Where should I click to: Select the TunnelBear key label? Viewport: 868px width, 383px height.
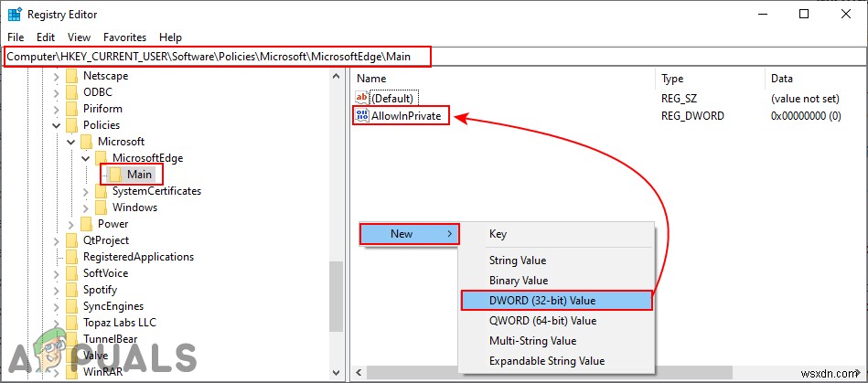110,339
